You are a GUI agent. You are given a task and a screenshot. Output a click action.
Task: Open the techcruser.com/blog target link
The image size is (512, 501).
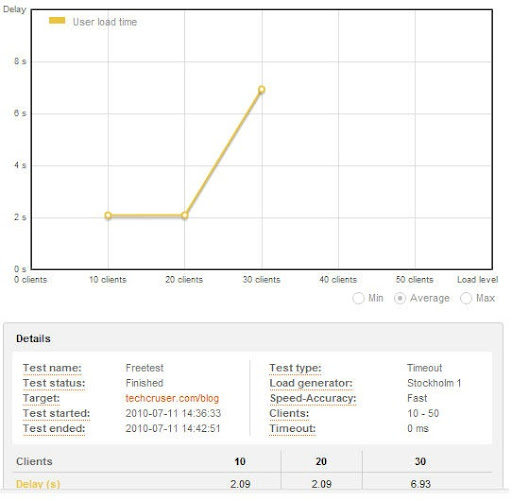click(x=172, y=398)
